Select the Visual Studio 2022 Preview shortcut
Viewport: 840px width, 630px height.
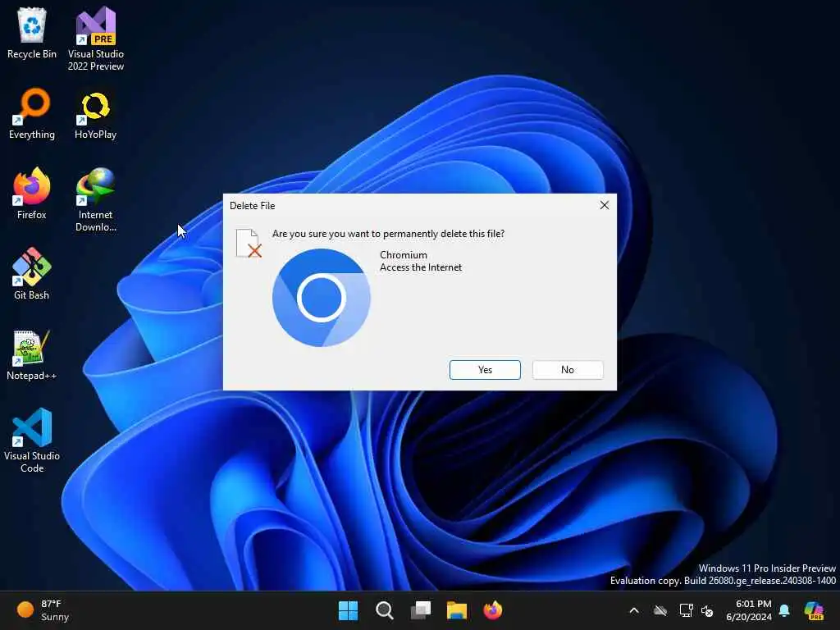point(96,39)
